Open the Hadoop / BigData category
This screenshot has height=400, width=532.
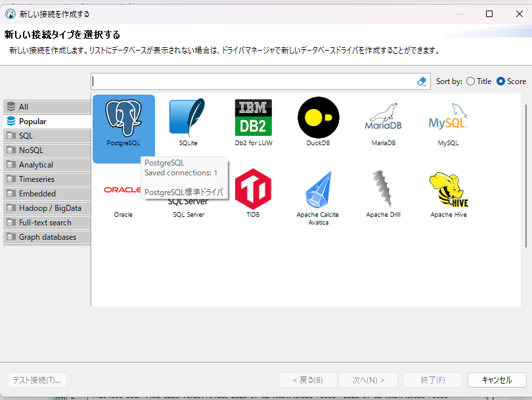click(x=47, y=208)
